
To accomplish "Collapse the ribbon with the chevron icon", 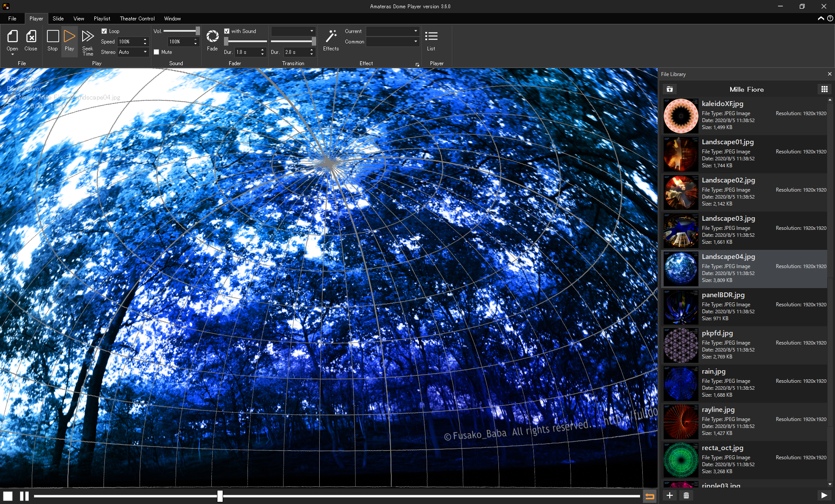I will point(821,18).
